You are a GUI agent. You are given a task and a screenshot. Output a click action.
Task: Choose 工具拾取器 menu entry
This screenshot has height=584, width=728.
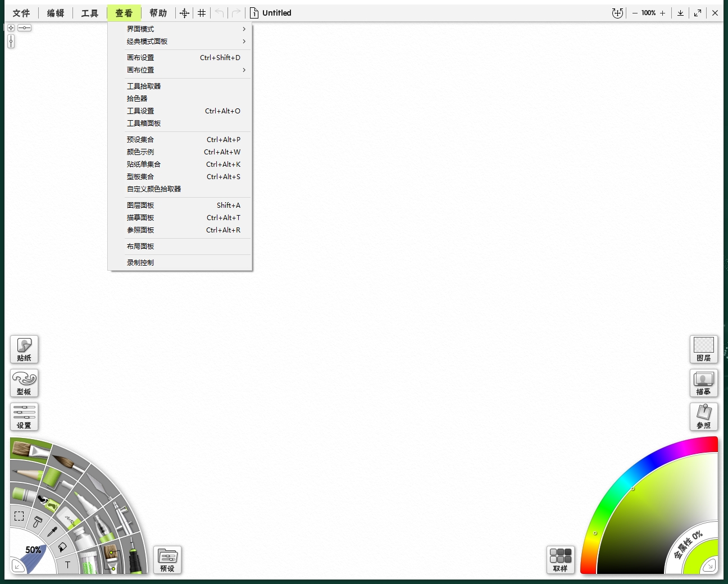180,86
